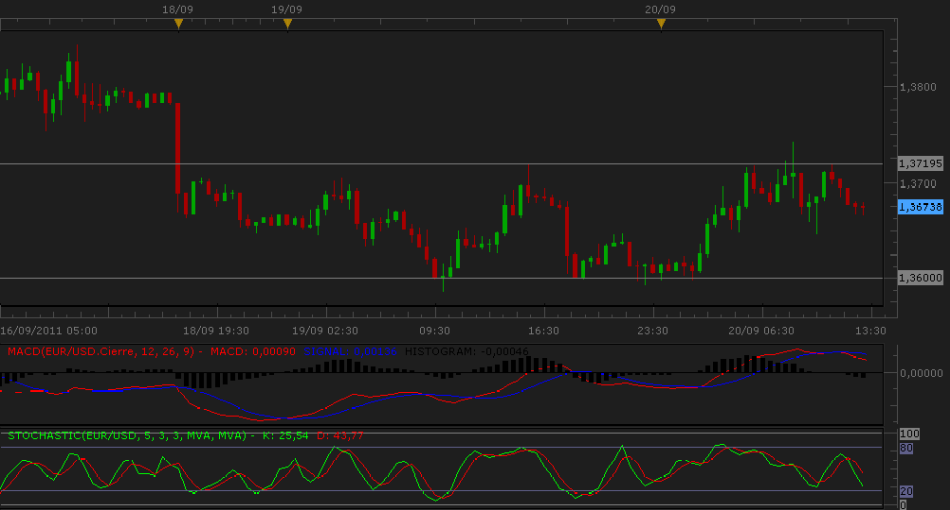Click the stochastic 20 level tag
The image size is (950, 510).
point(908,491)
